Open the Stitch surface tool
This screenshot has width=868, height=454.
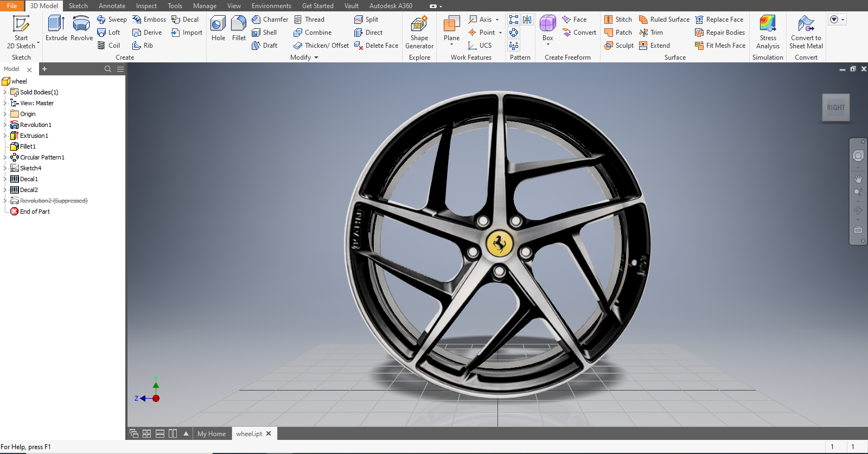[x=618, y=20]
